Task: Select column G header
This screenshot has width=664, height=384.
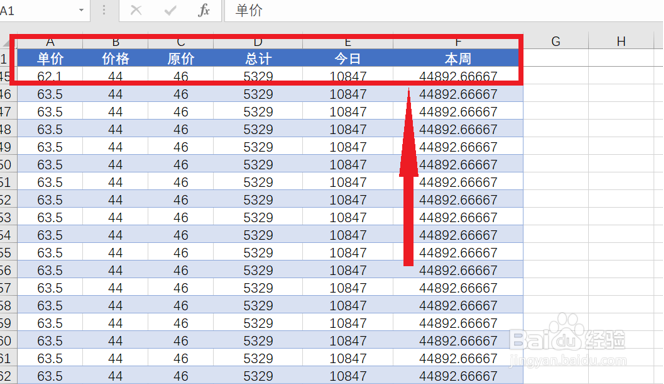Action: [556, 41]
